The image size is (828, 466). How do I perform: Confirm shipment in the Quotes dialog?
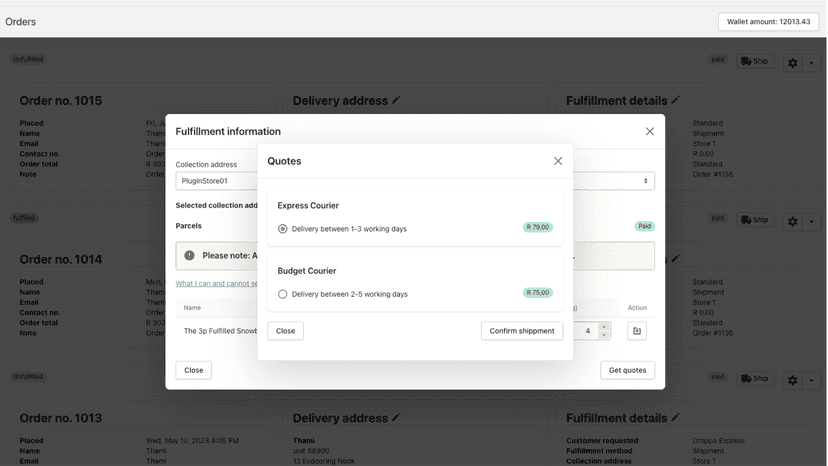522,331
